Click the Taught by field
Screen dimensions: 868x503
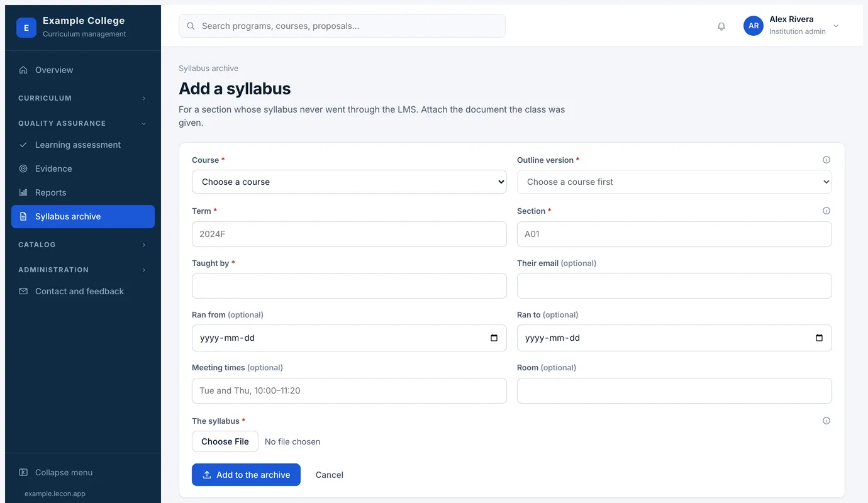tap(349, 285)
